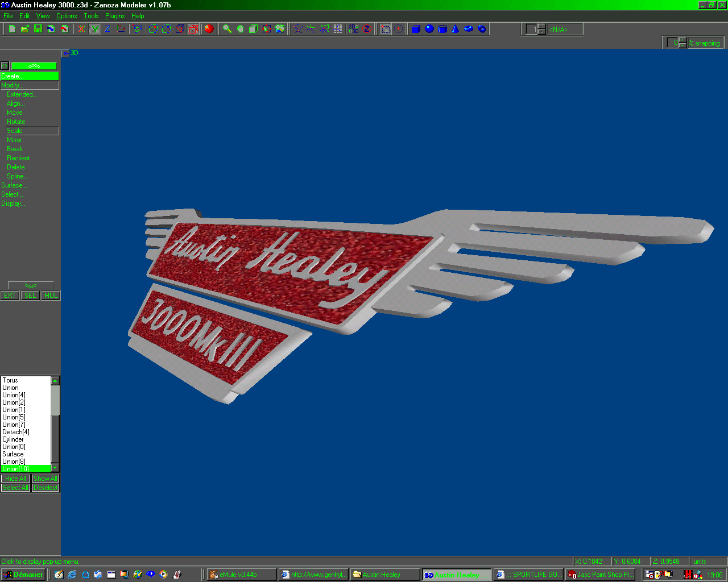Select the magnifying glass zoom tool
This screenshot has width=728, height=582.
click(227, 29)
